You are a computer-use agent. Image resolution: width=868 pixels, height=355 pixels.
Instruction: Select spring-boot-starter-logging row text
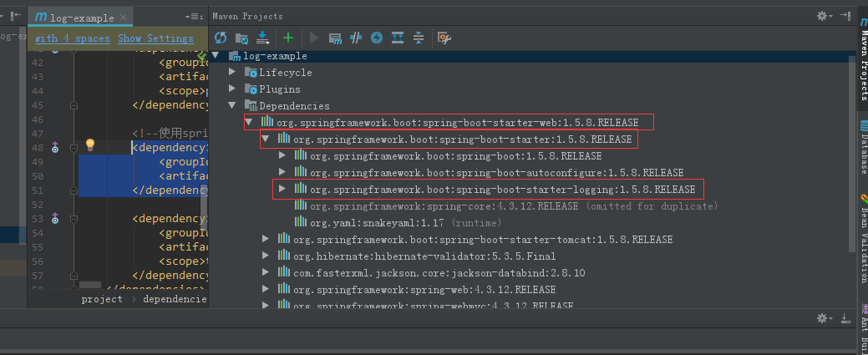coord(503,190)
